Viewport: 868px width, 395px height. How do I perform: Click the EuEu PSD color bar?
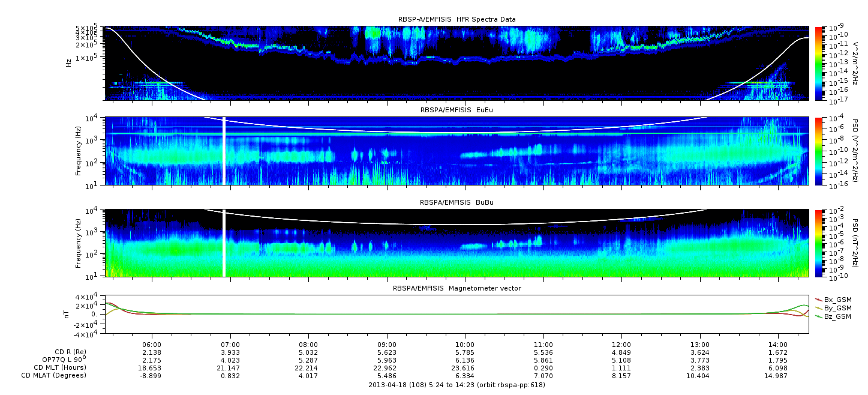[819, 151]
